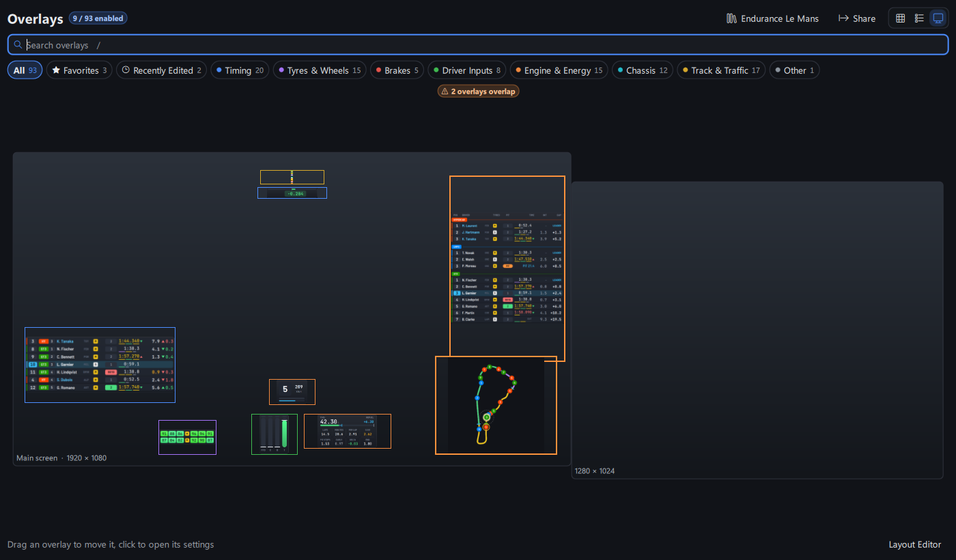Select the screen layout view icon
Viewport: 956px width, 560px height.
(938, 18)
